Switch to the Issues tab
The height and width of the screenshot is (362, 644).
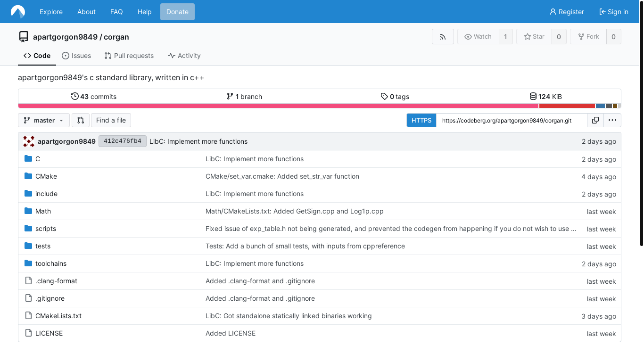pos(76,56)
